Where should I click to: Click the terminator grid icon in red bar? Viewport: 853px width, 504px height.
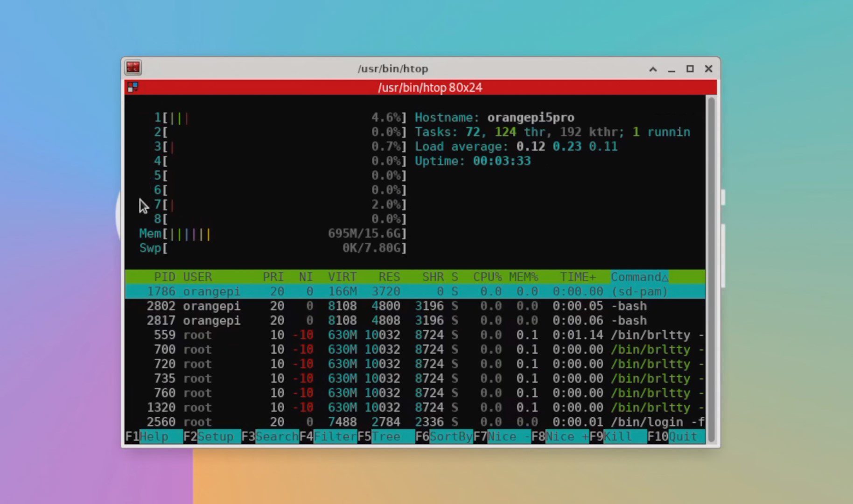click(133, 87)
